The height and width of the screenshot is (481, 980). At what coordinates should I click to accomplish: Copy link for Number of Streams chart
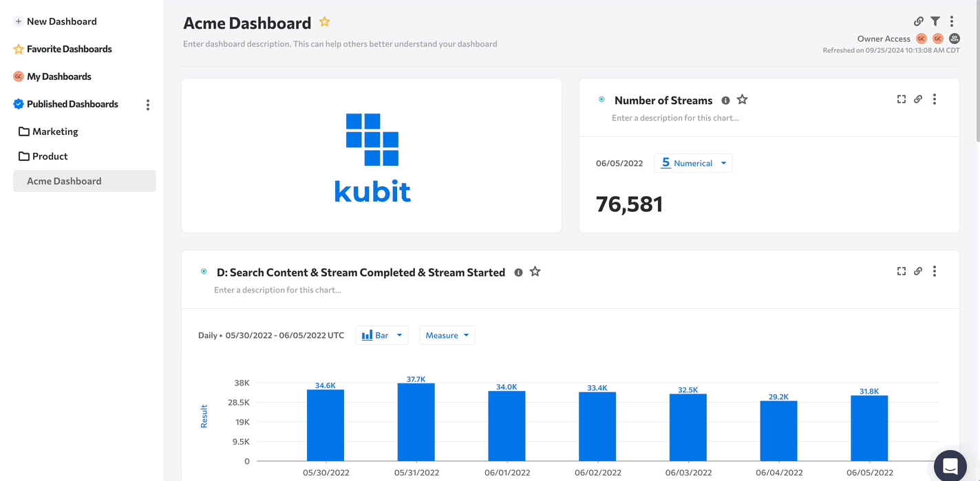point(918,99)
